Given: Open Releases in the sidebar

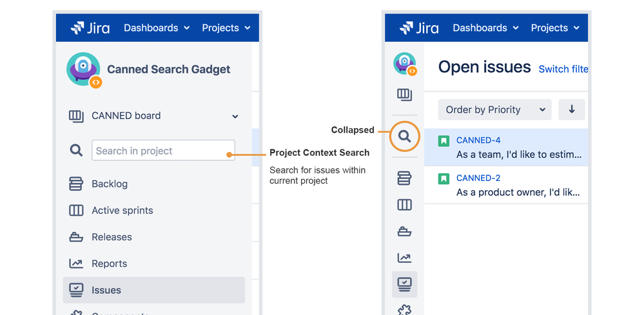Looking at the screenshot, I should [x=112, y=237].
